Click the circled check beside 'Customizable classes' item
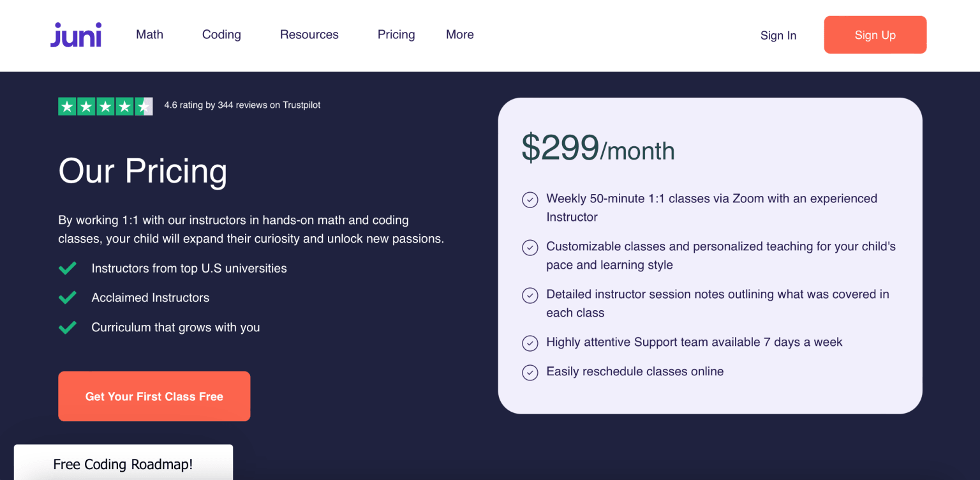980x480 pixels. click(530, 248)
